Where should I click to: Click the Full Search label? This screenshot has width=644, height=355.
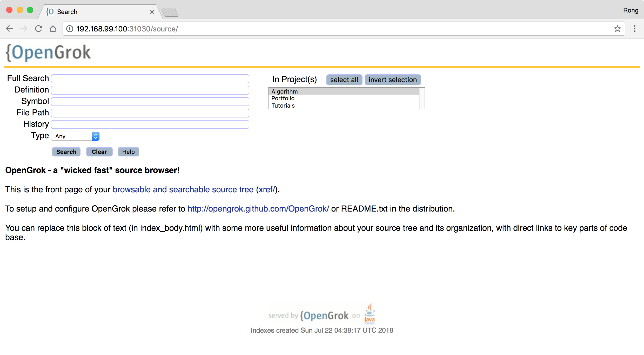28,78
